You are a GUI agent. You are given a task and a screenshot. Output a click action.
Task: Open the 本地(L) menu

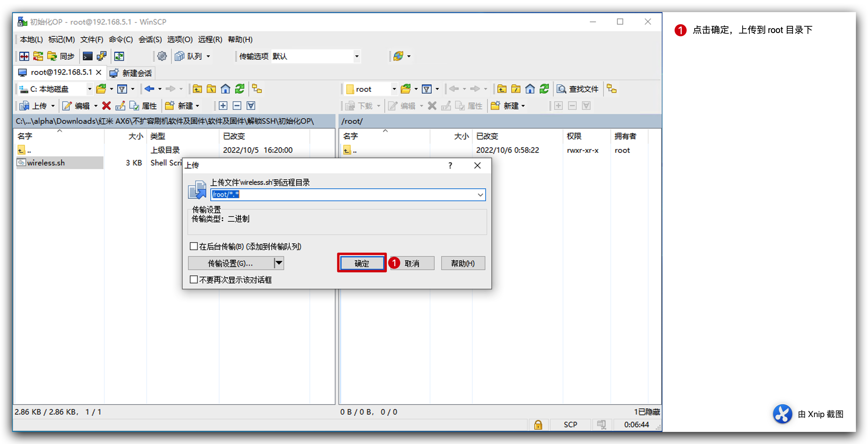point(31,39)
